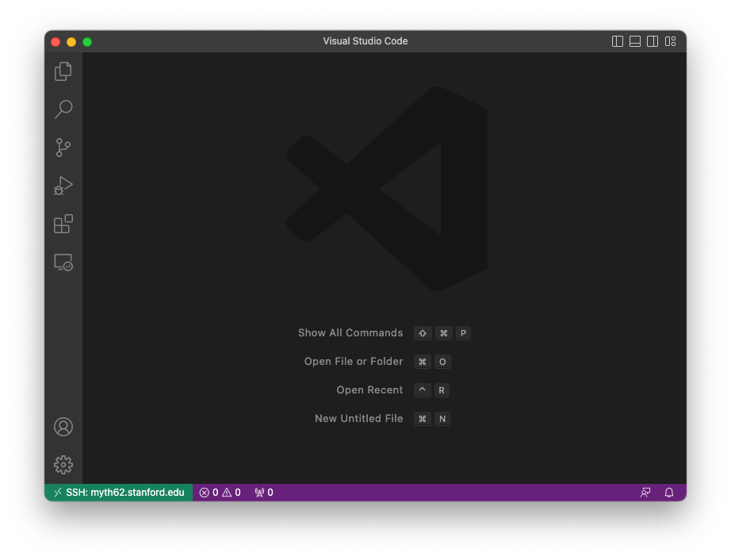
Task: Open the Extensions marketplace icon
Action: point(63,224)
